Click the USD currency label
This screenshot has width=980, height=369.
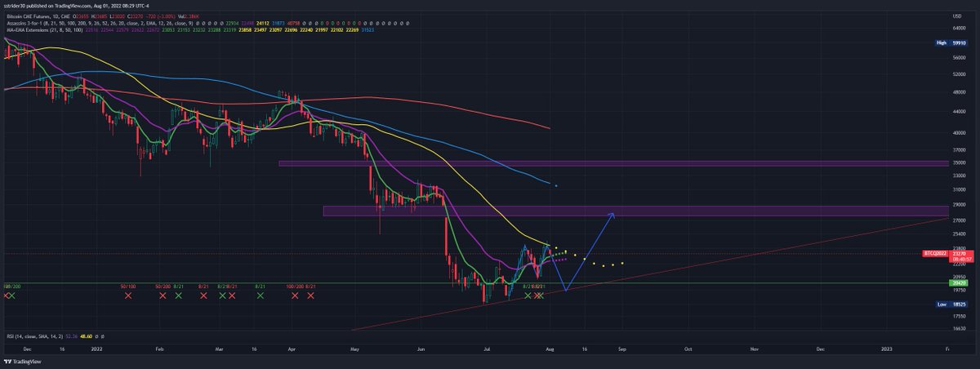click(x=957, y=16)
